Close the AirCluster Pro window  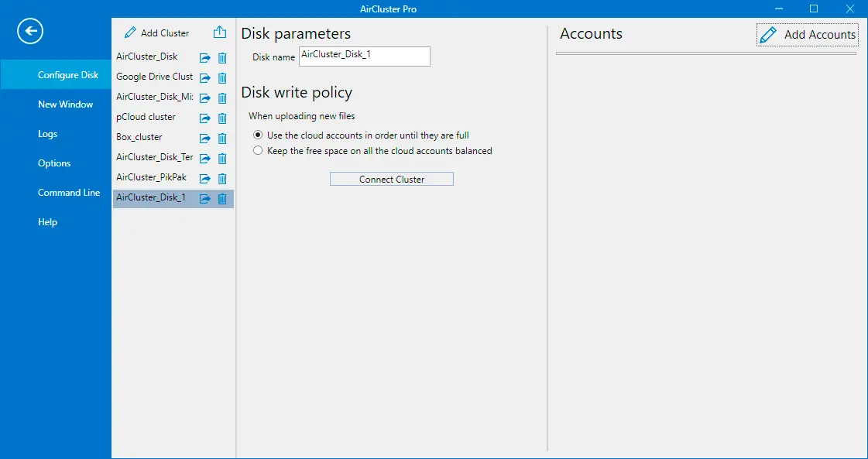[849, 9]
